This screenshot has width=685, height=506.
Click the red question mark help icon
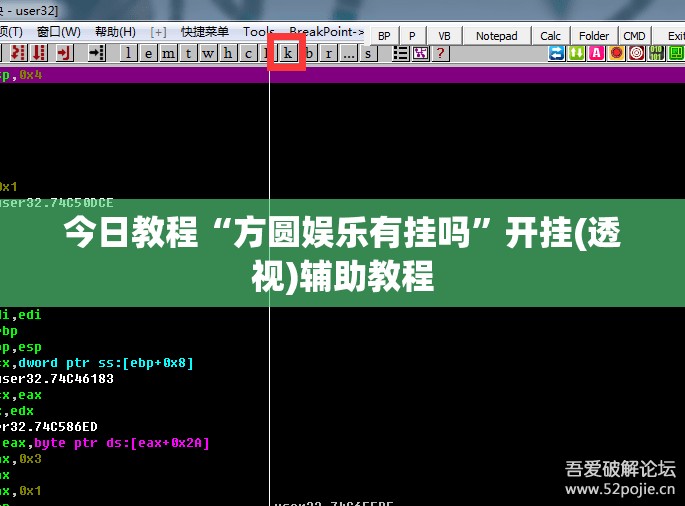coord(440,53)
